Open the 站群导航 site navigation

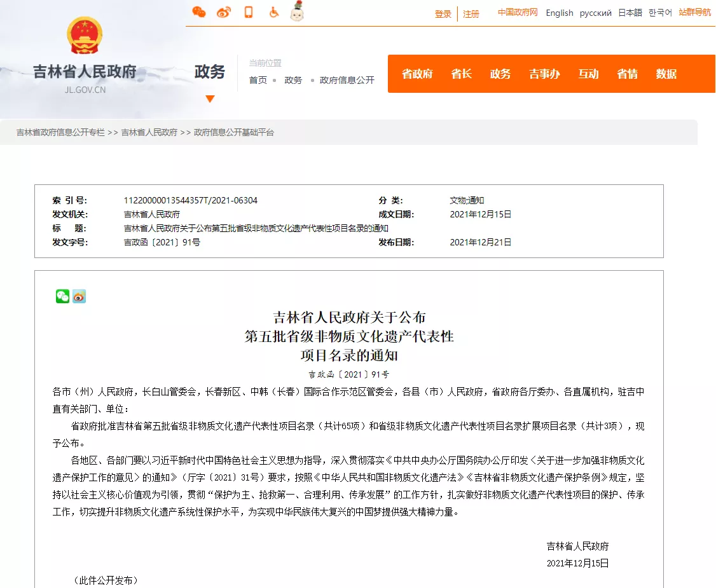click(x=694, y=13)
